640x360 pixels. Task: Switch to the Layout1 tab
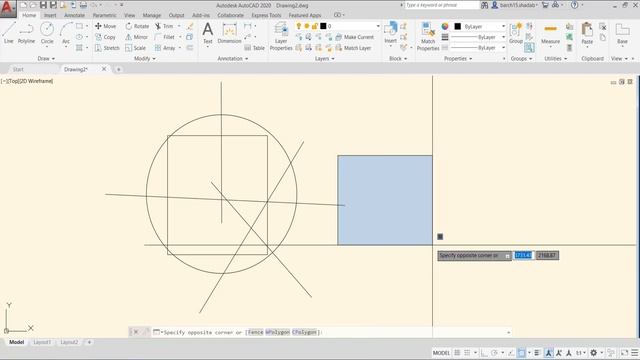coord(42,342)
